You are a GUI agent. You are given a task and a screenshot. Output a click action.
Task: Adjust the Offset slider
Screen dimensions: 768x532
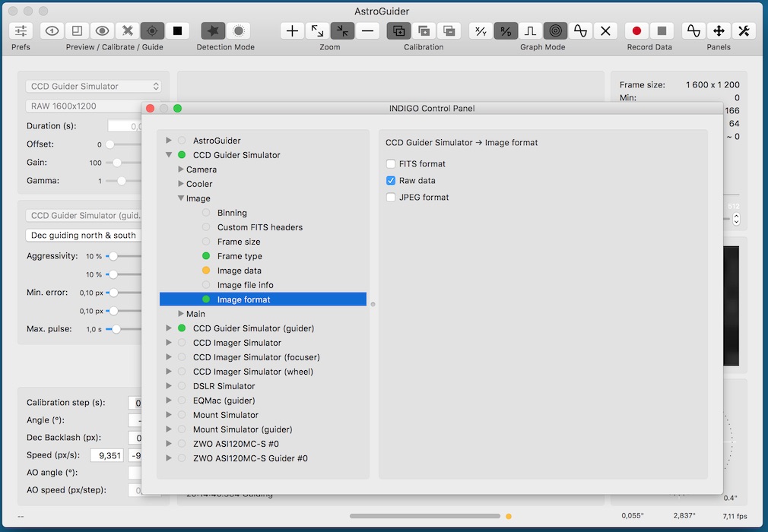[x=110, y=144]
